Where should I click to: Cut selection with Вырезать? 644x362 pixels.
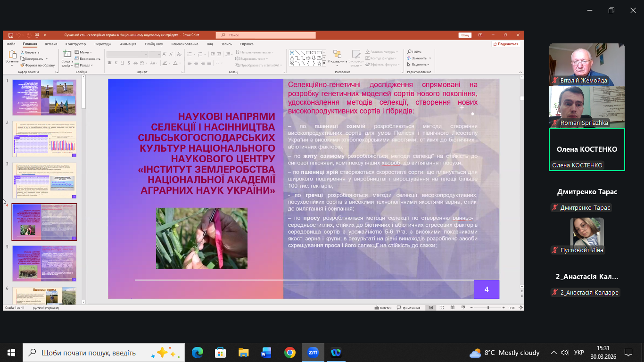[30, 52]
